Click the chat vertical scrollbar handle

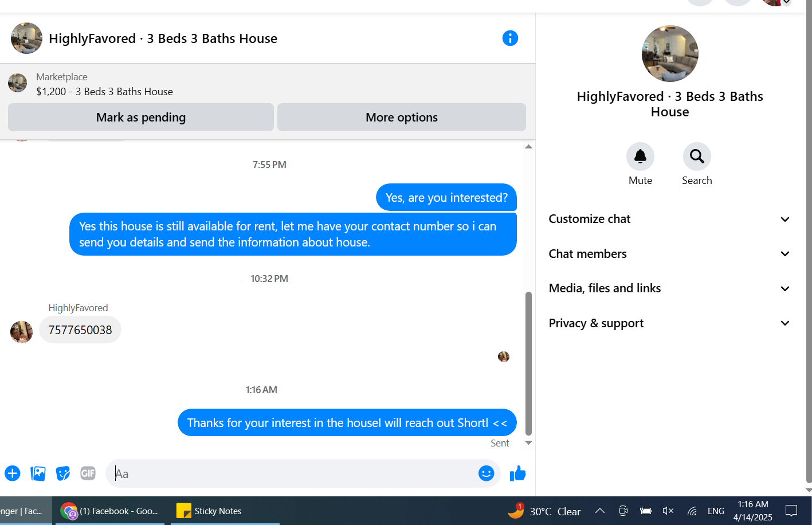[x=528, y=364]
